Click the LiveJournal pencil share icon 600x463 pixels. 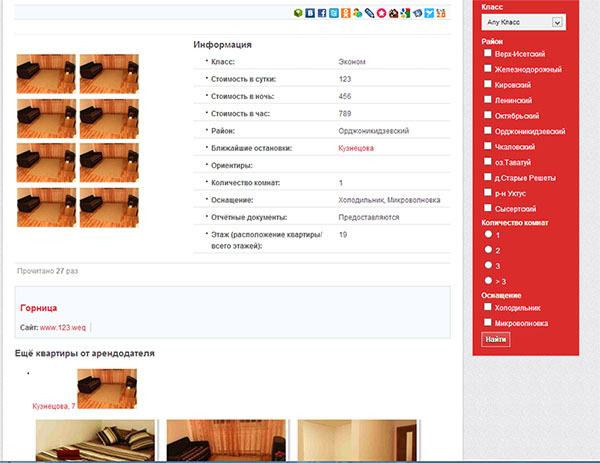[369, 13]
